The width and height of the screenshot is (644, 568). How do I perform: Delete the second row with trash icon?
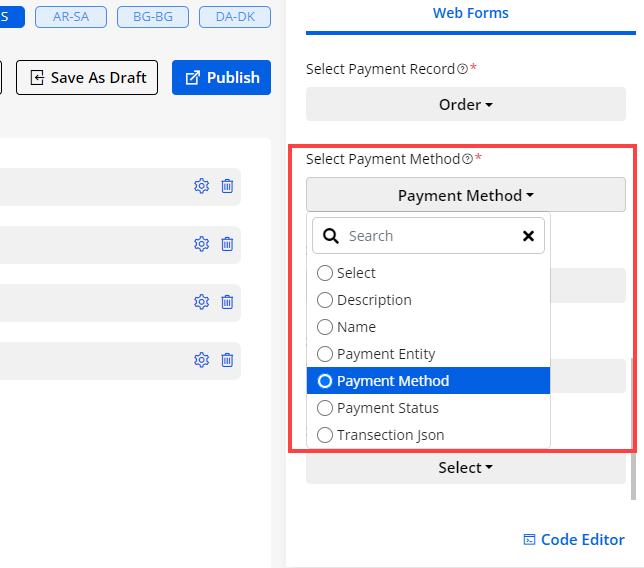point(227,244)
